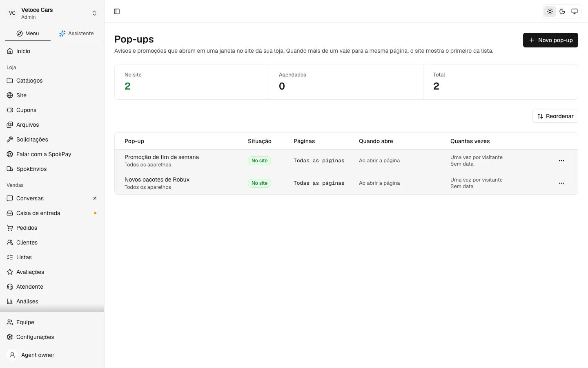Click the Quando abre column header
This screenshot has height=368, width=588.
tap(376, 141)
